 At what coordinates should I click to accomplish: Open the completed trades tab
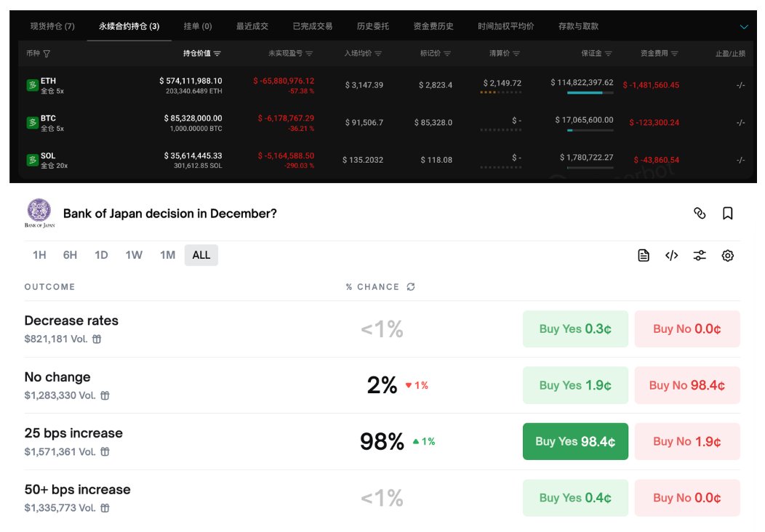312,26
